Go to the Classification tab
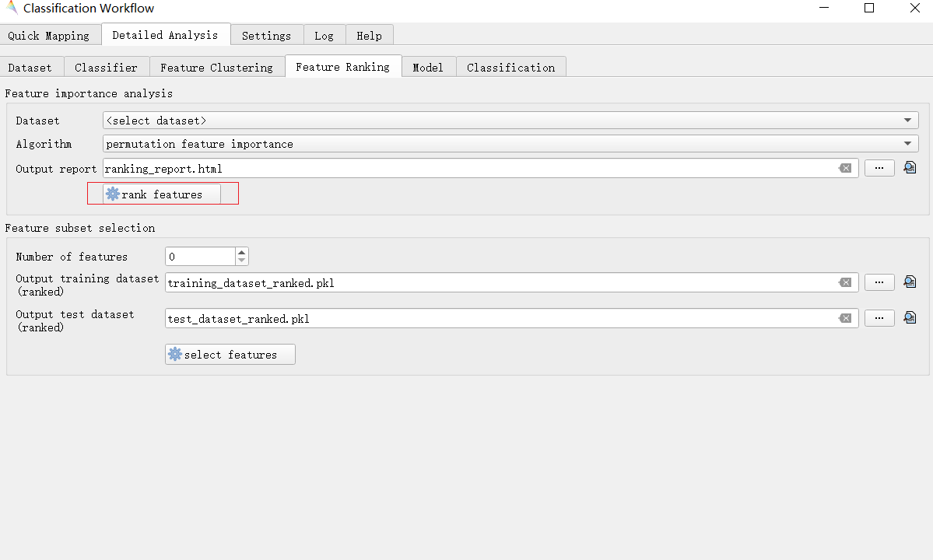This screenshot has width=933, height=560. pyautogui.click(x=510, y=68)
